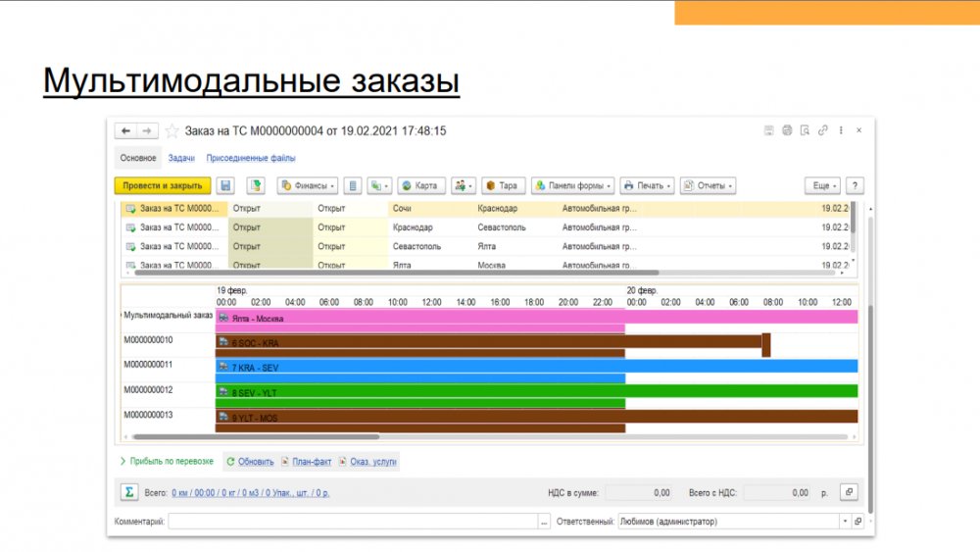Expand the Печать print dropdown

coord(647,185)
